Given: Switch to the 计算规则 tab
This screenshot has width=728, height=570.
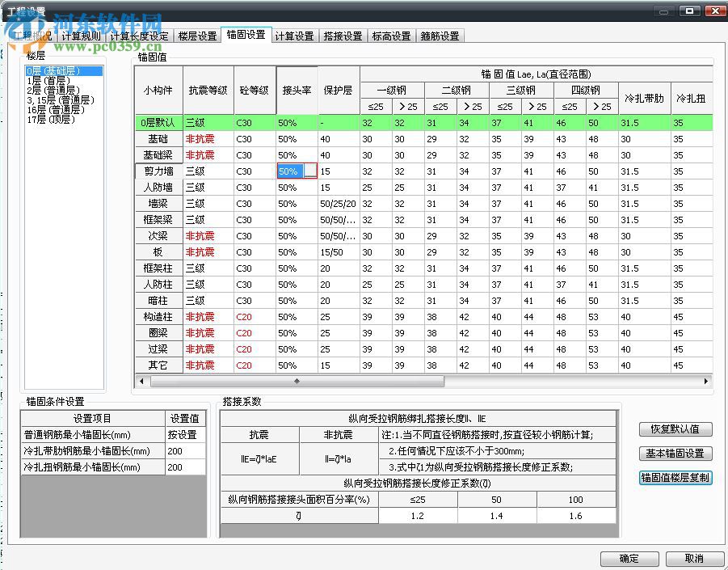Looking at the screenshot, I should tap(80, 36).
